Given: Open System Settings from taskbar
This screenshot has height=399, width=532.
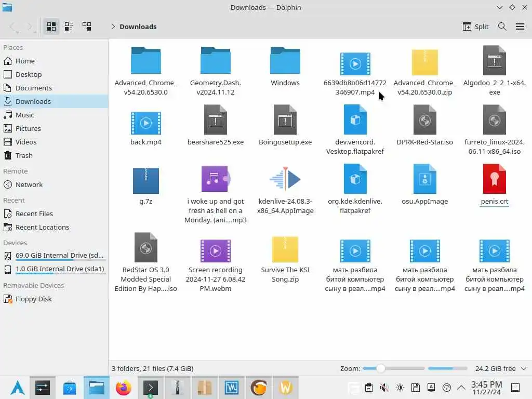Looking at the screenshot, I should tap(43, 388).
